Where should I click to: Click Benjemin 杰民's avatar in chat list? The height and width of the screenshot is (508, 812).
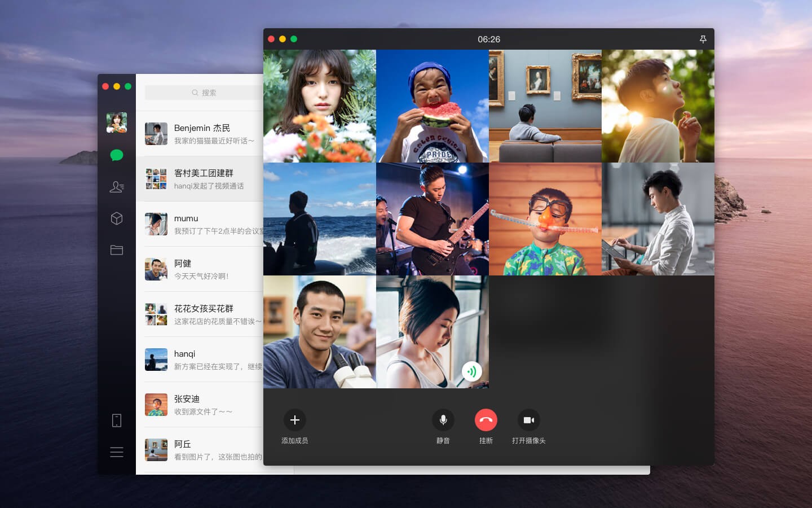tap(156, 134)
